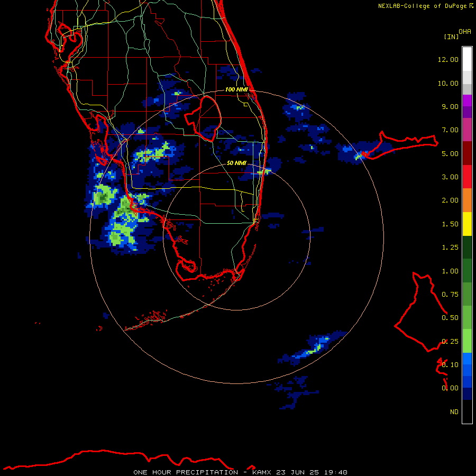
Task: Click the 10.00 legend value
Action: pos(448,83)
